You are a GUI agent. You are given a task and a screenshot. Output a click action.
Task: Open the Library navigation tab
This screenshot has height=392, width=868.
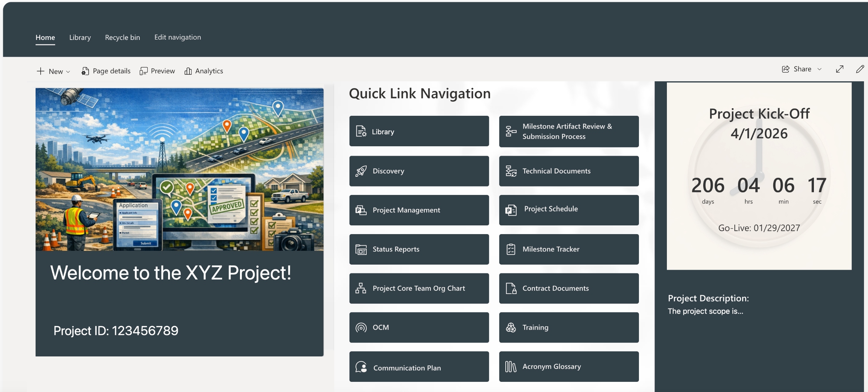80,37
